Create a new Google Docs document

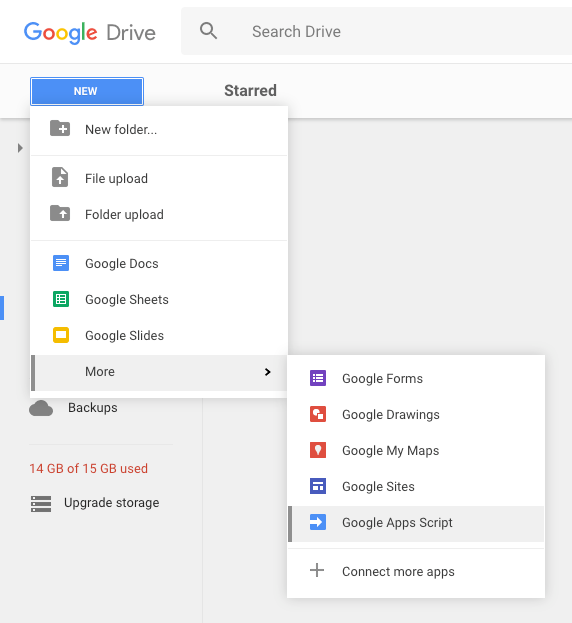(x=159, y=263)
